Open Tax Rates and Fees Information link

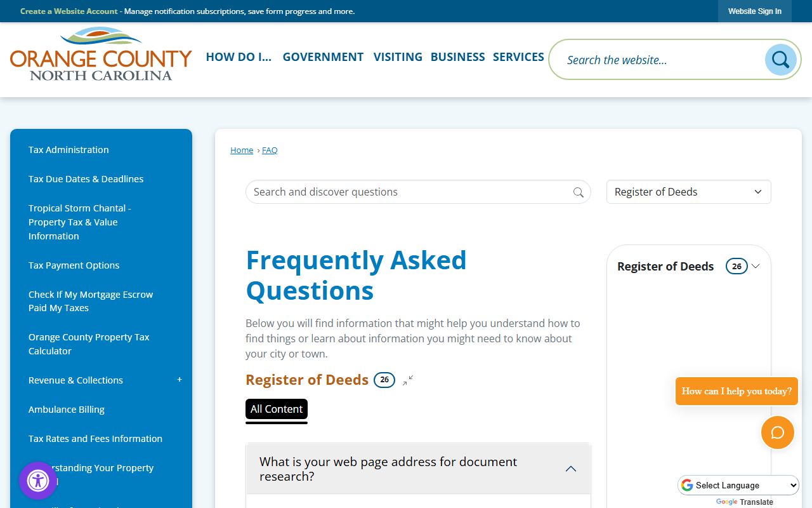[x=95, y=439]
